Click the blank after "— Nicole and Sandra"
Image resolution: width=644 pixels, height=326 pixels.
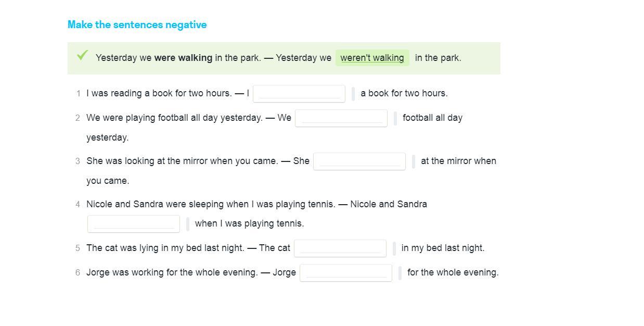click(x=133, y=224)
